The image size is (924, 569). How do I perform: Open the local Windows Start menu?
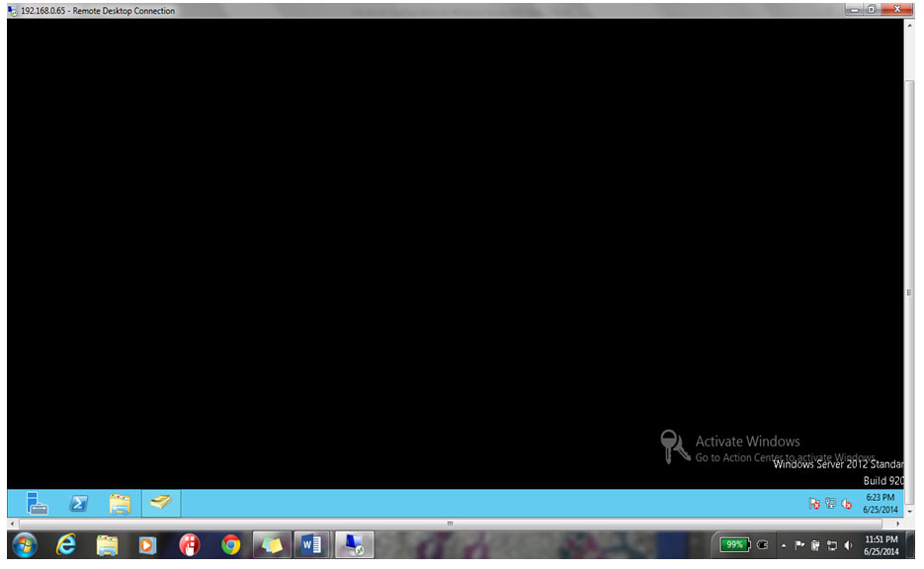(24, 544)
